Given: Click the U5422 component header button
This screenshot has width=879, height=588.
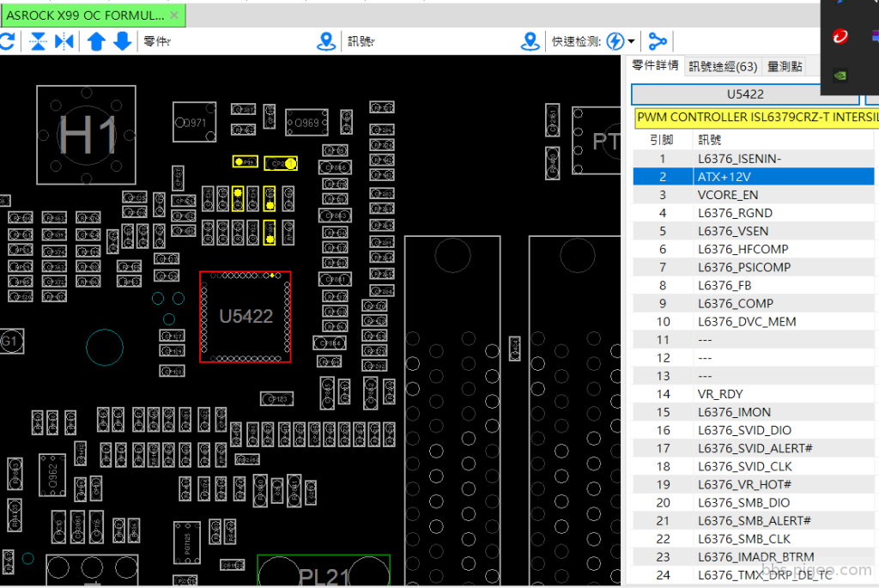Looking at the screenshot, I should tap(744, 94).
